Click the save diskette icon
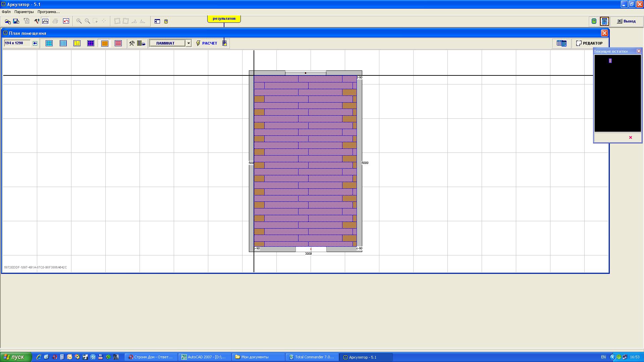 (x=16, y=21)
